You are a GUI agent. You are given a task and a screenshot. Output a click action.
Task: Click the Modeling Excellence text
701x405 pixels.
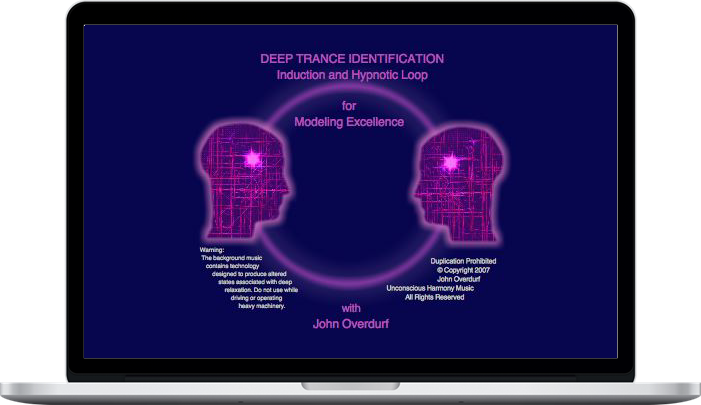(349, 121)
